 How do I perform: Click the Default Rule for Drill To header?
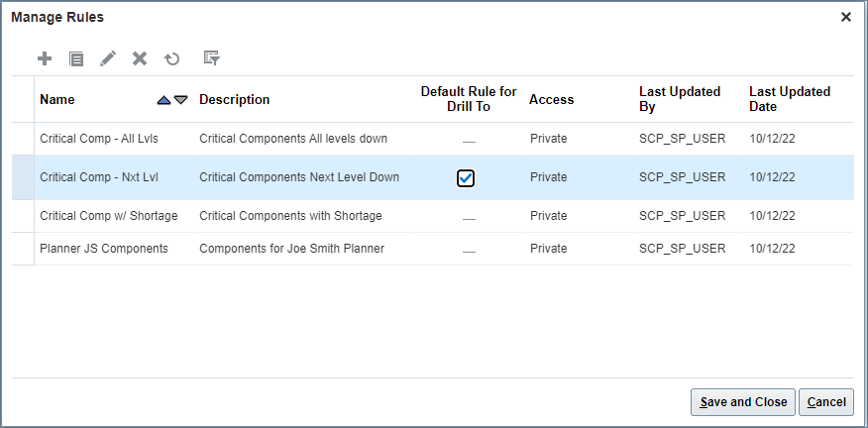pos(469,99)
